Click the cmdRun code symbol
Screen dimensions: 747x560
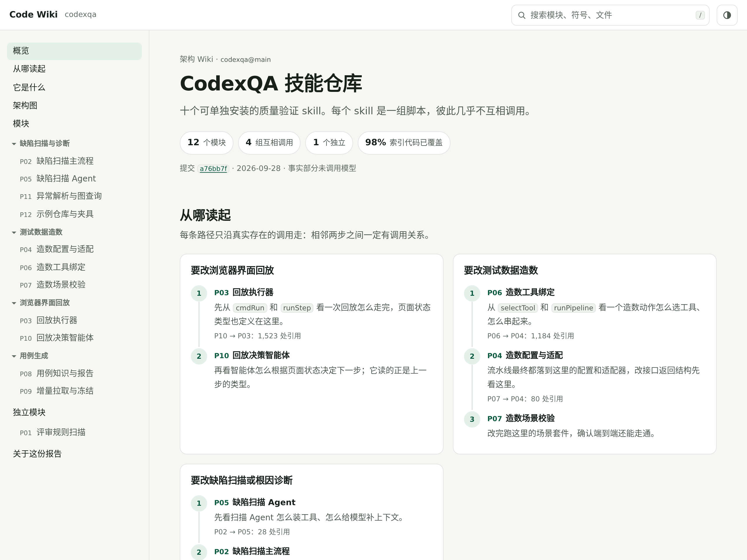(250, 308)
